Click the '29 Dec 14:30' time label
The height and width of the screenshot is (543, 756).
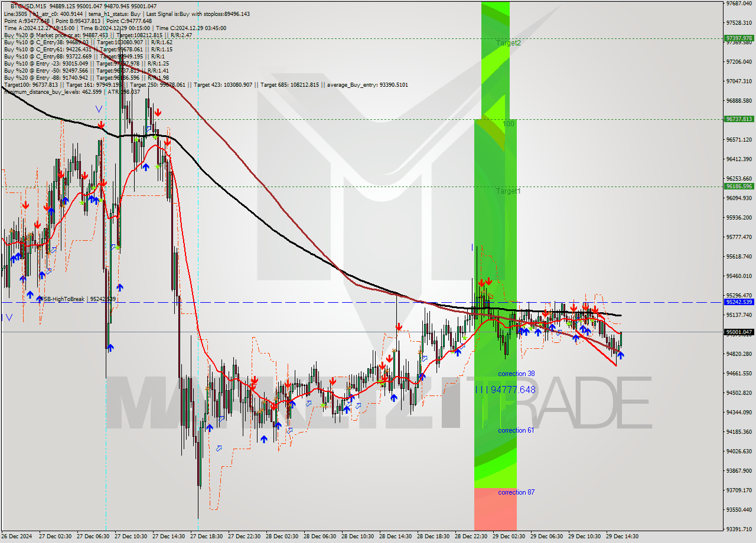point(622,537)
